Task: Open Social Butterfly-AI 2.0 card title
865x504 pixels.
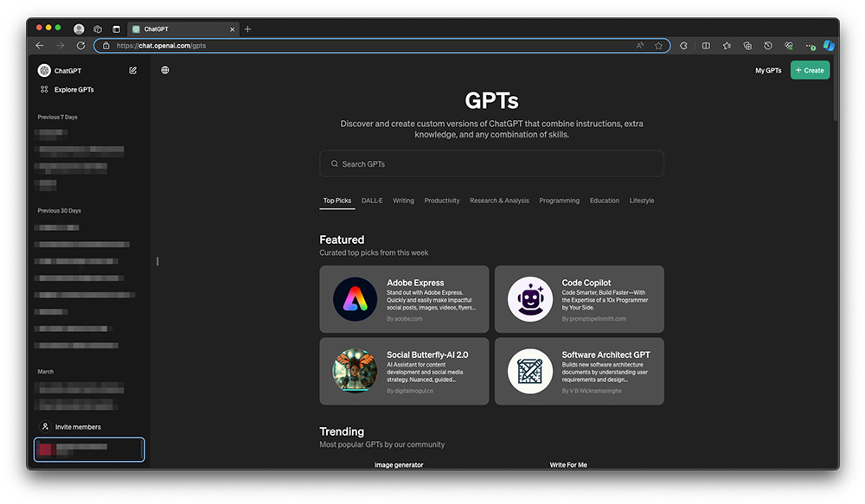Action: click(x=427, y=354)
